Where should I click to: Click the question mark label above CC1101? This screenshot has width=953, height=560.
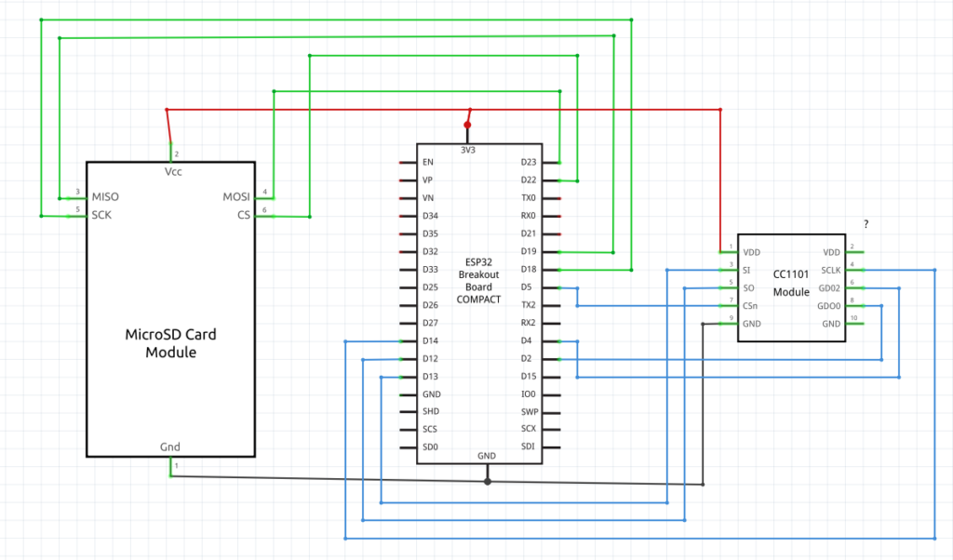pos(866,224)
